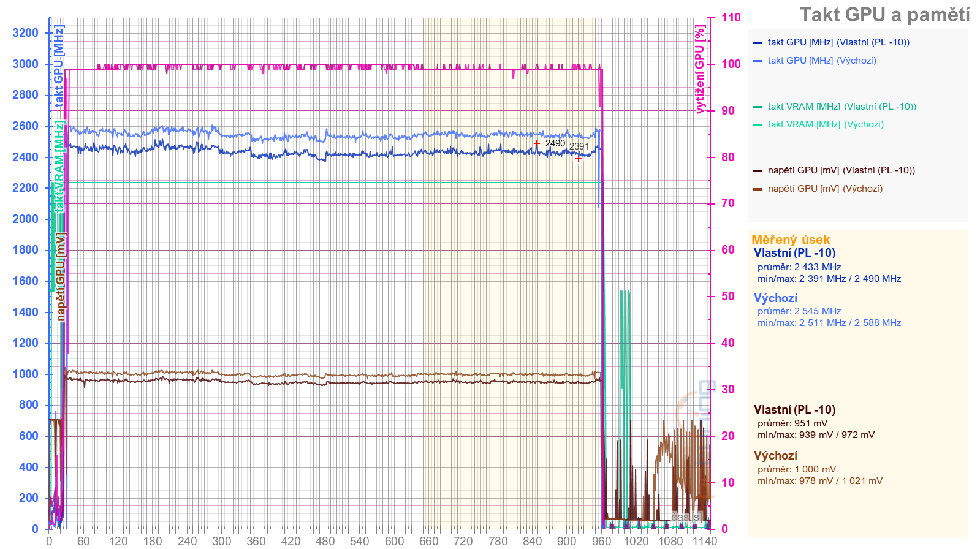Click the 'Měřený úsek' heading
This screenshot has height=549, width=980.
pyautogui.click(x=791, y=240)
